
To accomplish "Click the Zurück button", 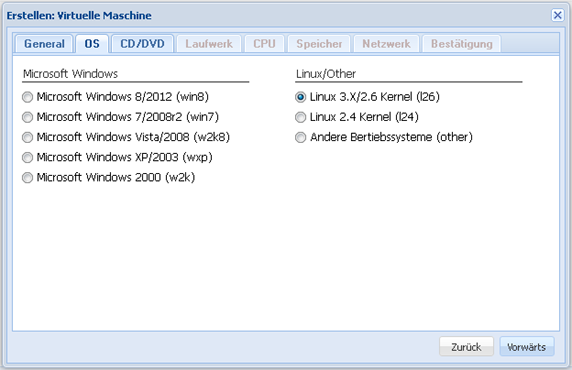I will [x=466, y=347].
